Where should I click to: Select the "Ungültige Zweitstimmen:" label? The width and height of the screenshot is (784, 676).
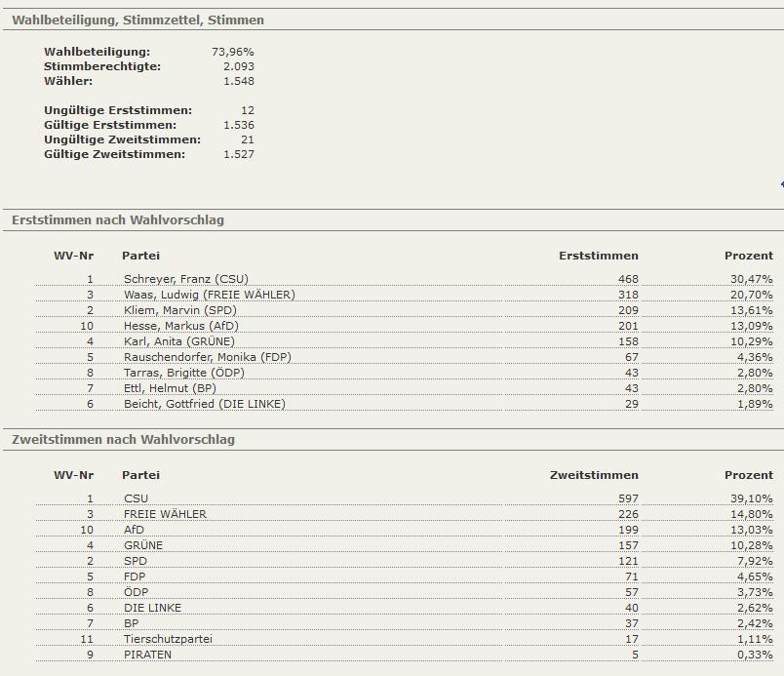pyautogui.click(x=123, y=139)
